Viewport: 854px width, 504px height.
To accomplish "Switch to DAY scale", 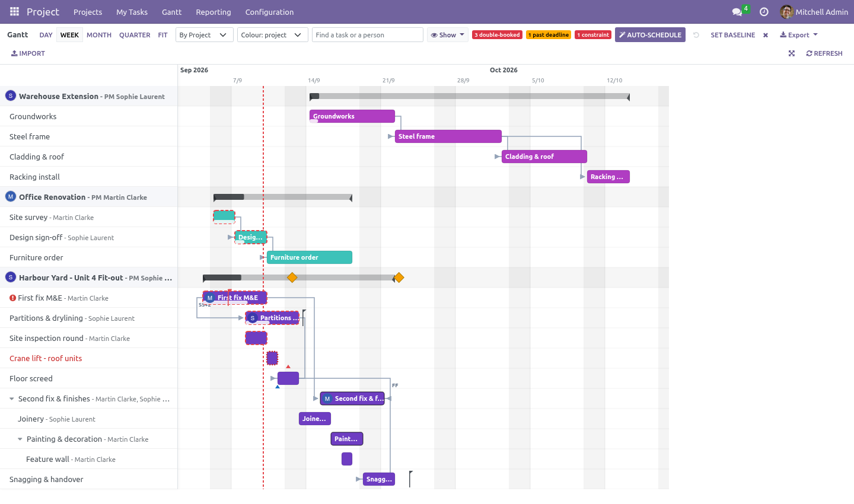I will [46, 35].
